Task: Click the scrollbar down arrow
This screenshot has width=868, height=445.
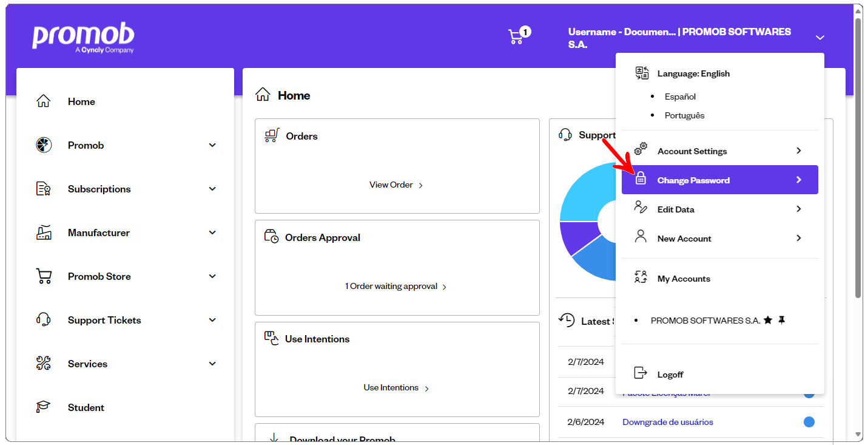Action: coord(858,435)
